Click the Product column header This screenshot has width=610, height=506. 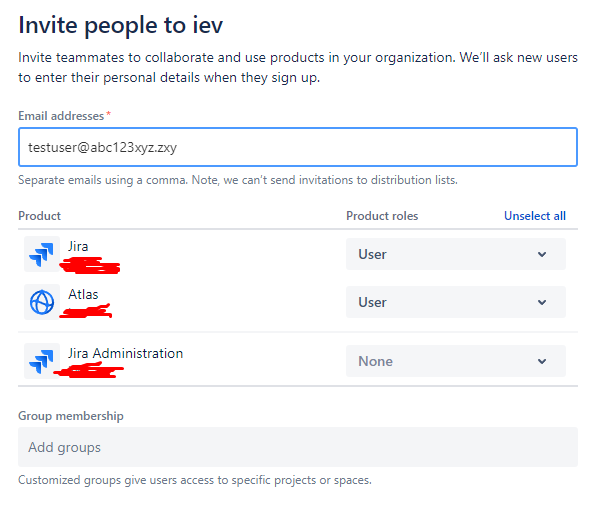click(x=39, y=216)
